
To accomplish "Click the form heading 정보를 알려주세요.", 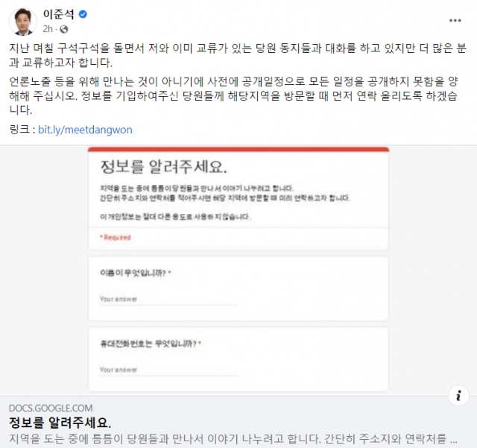I will tap(164, 167).
